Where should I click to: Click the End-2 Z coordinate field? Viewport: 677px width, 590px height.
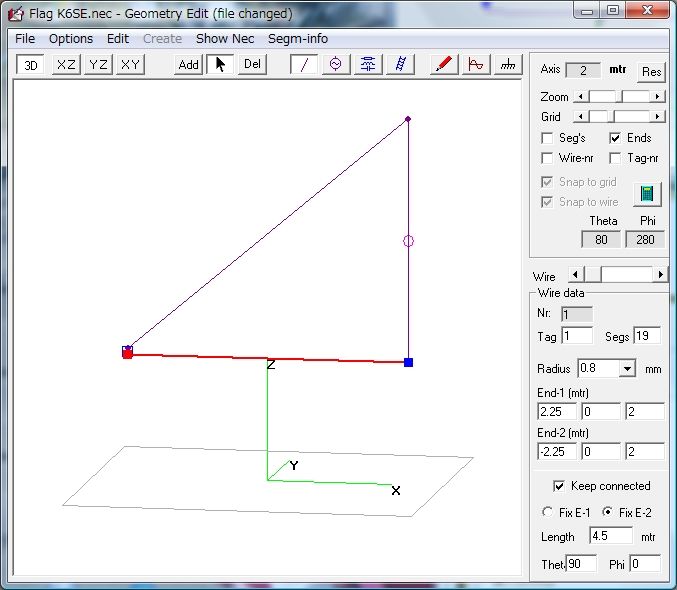645,452
